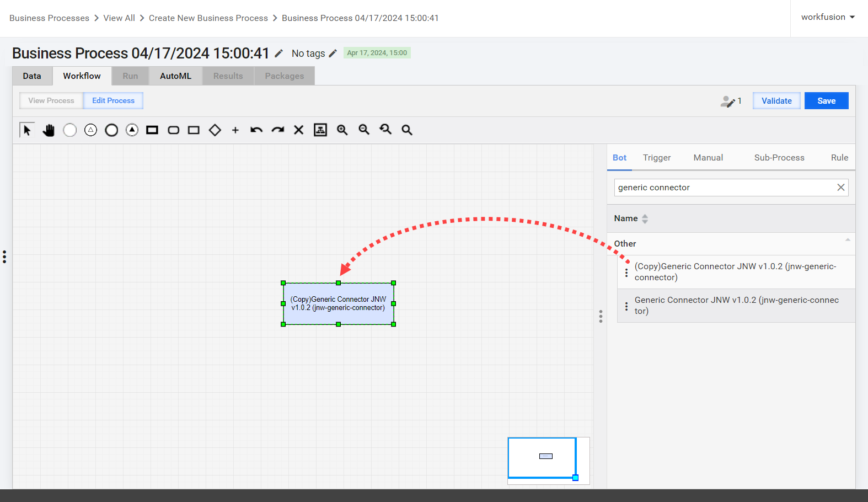Go to Create New Business Process breadcrumb

(x=208, y=18)
